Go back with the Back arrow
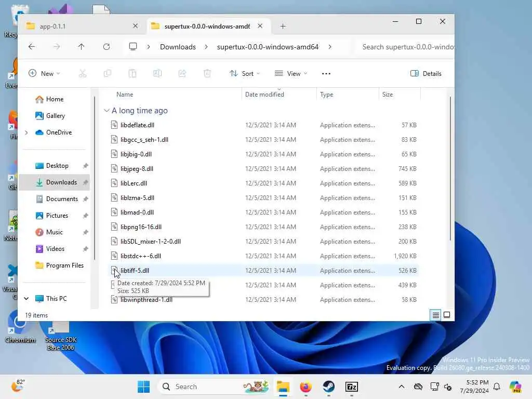Image resolution: width=532 pixels, height=399 pixels. click(x=32, y=47)
